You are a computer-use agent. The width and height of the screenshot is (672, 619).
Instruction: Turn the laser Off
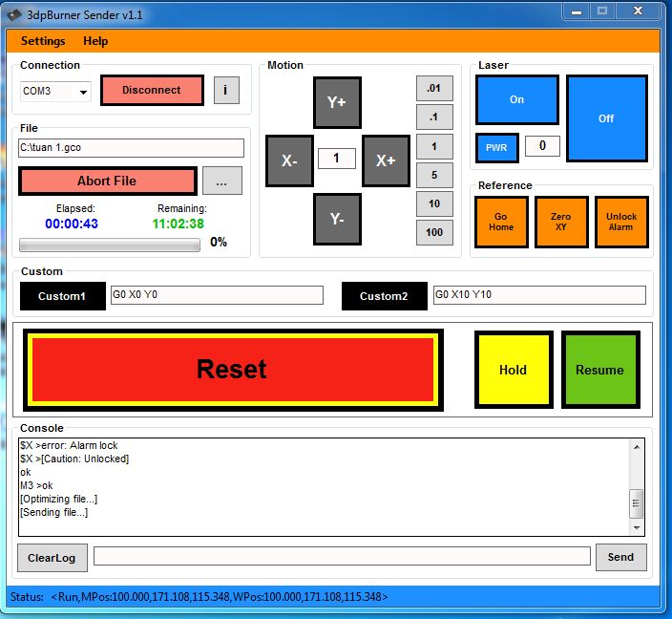(607, 118)
